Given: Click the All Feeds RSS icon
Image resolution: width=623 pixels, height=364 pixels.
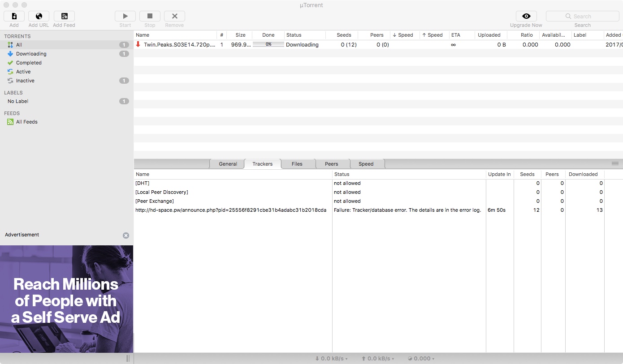Looking at the screenshot, I should (10, 122).
